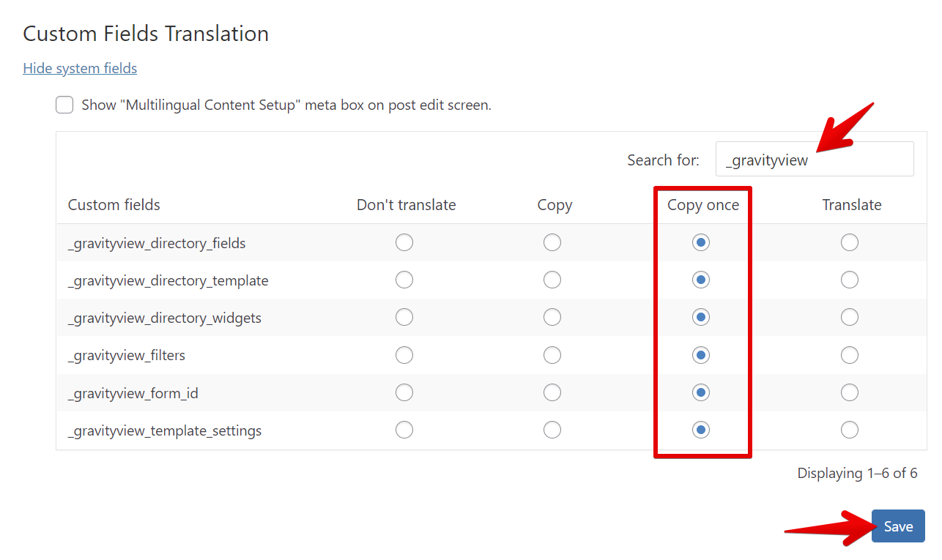Click the _gravityview_template_settings field name

[x=165, y=430]
